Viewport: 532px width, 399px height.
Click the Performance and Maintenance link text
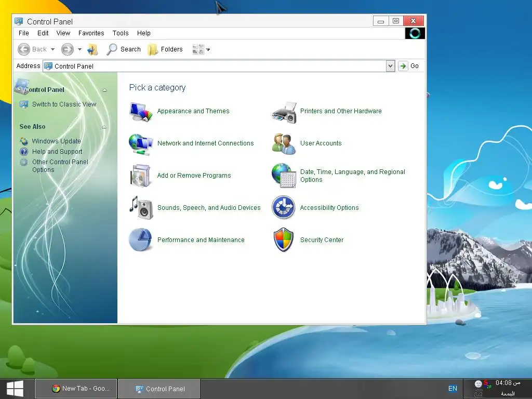point(201,240)
